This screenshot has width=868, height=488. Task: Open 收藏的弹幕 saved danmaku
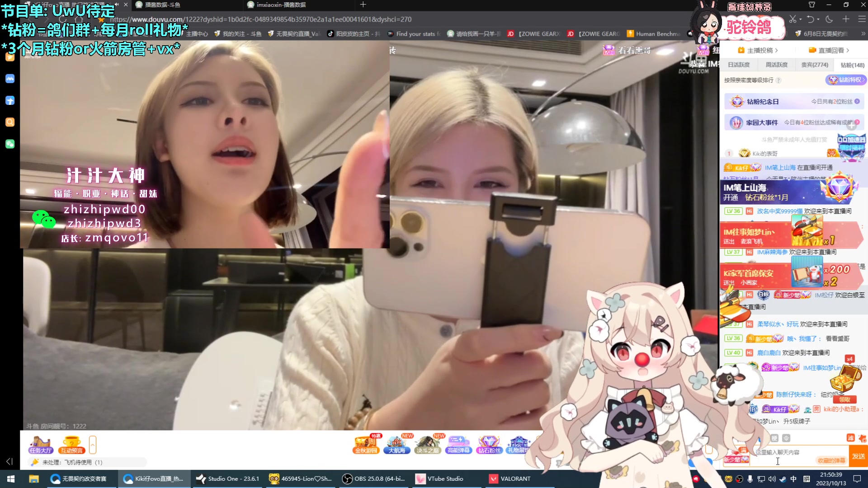(831, 460)
